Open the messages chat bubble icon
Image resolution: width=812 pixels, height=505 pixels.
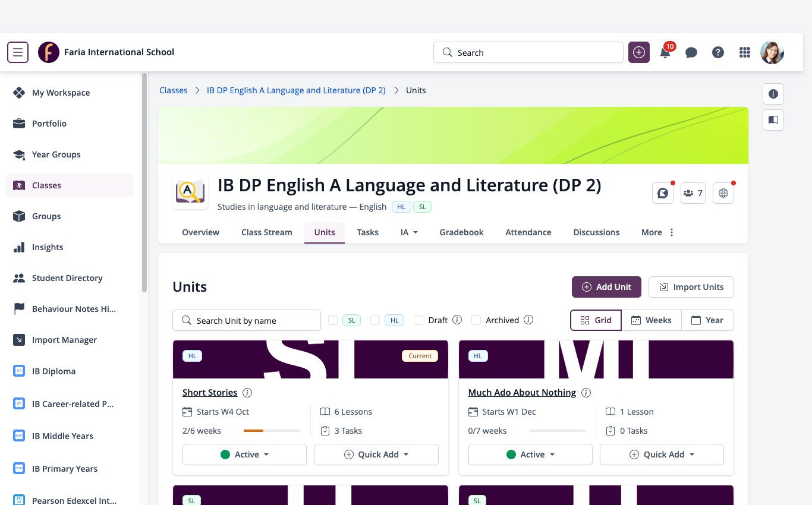click(691, 52)
